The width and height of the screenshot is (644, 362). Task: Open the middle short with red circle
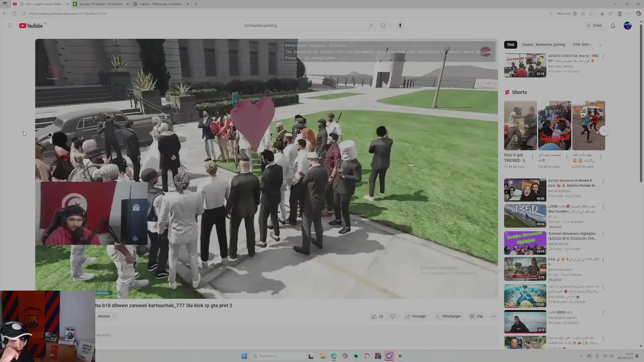tap(554, 126)
